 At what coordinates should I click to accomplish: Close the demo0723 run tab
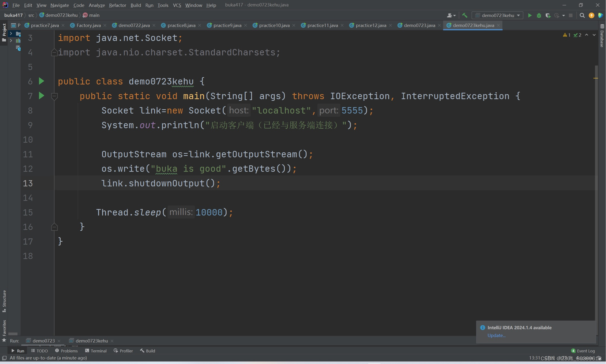pyautogui.click(x=59, y=341)
